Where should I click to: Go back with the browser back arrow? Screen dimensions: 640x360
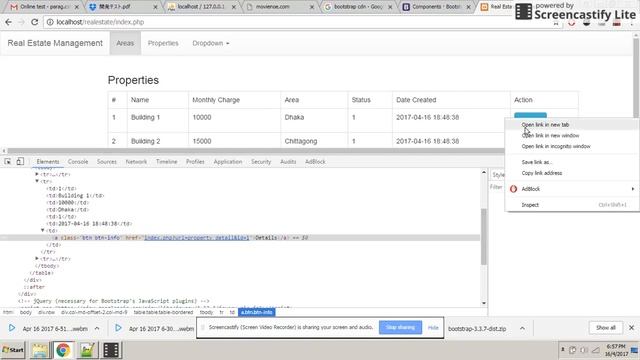(x=8, y=22)
